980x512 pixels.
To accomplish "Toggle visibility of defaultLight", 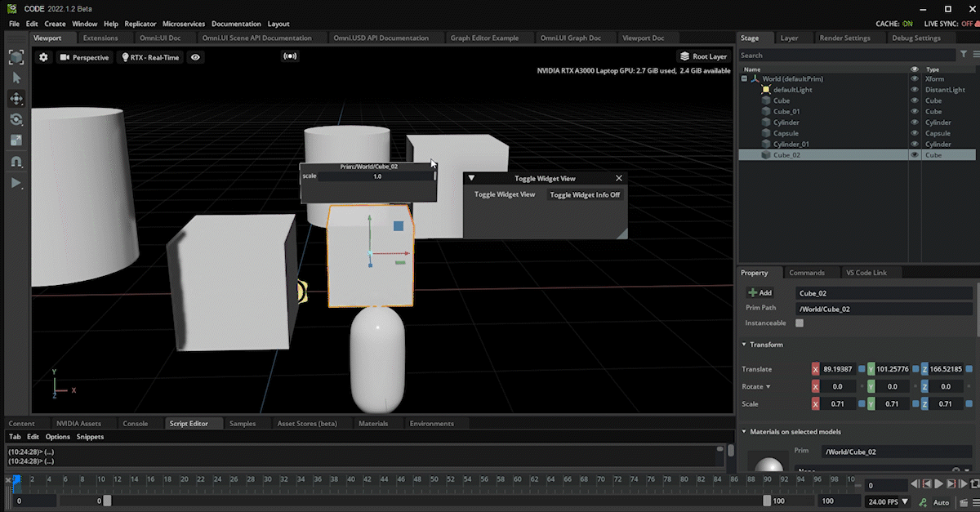I will tap(915, 90).
